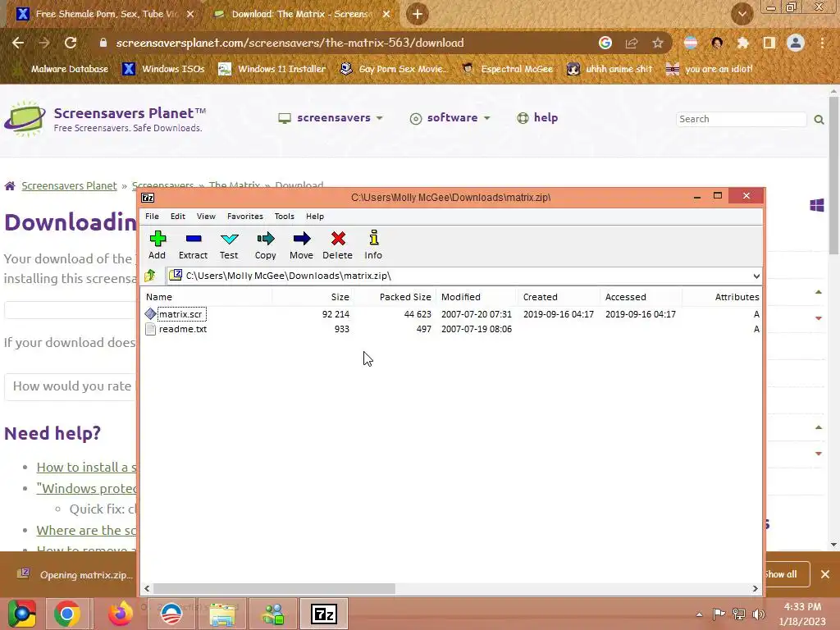Expand the screensavers site menu
Screen dimensions: 840x630
pos(331,118)
